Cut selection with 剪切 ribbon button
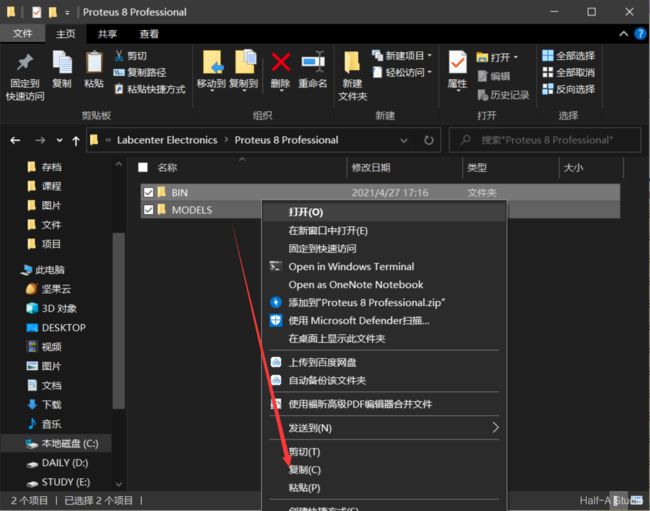 (131, 56)
